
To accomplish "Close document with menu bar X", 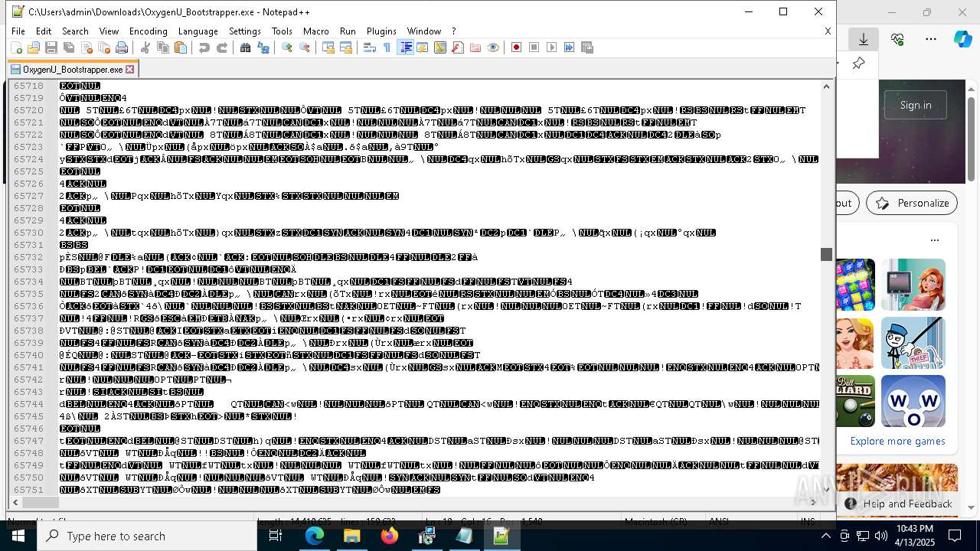I will point(828,31).
